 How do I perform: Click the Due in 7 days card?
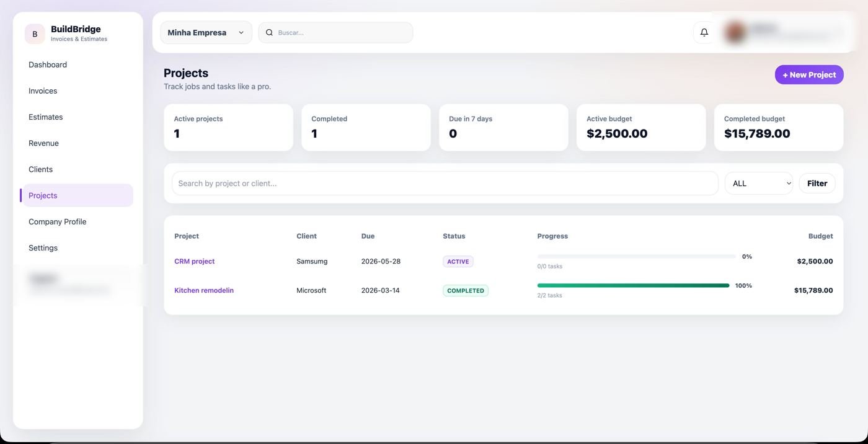(x=503, y=127)
